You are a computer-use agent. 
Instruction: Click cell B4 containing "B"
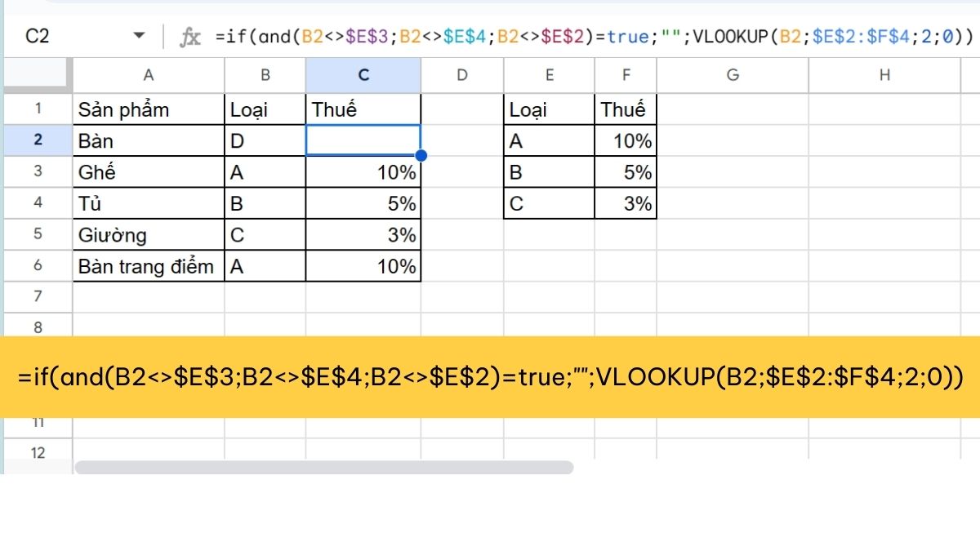coord(265,203)
